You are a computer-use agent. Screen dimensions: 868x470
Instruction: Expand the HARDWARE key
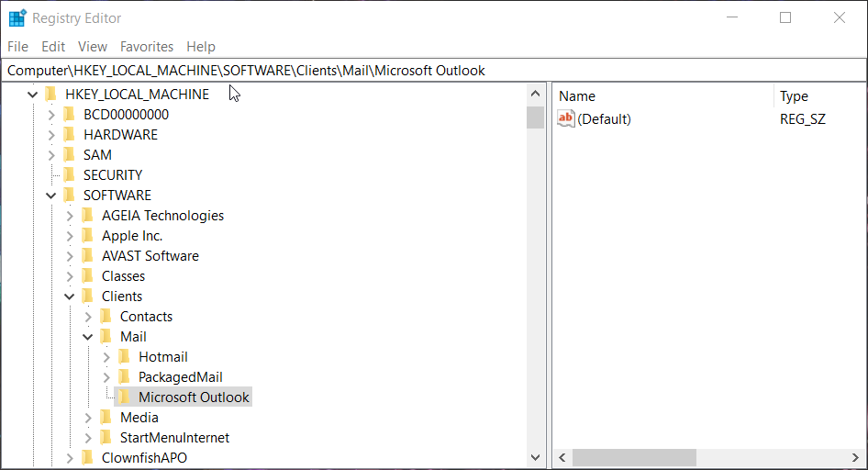coord(51,134)
